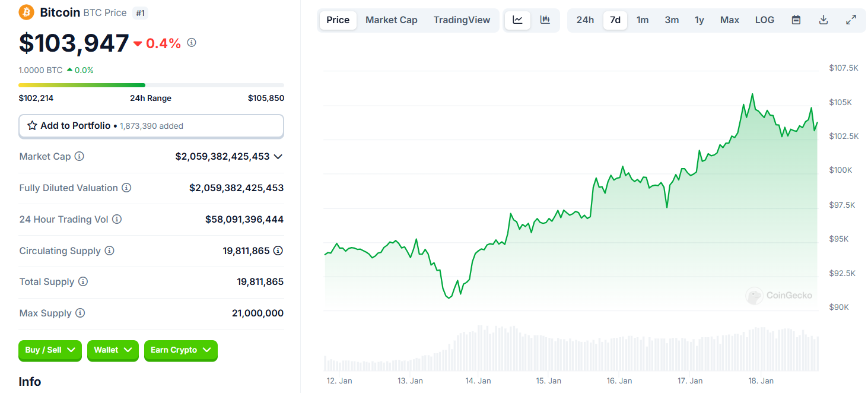
Task: Toggle LOG scale on chart
Action: [765, 20]
